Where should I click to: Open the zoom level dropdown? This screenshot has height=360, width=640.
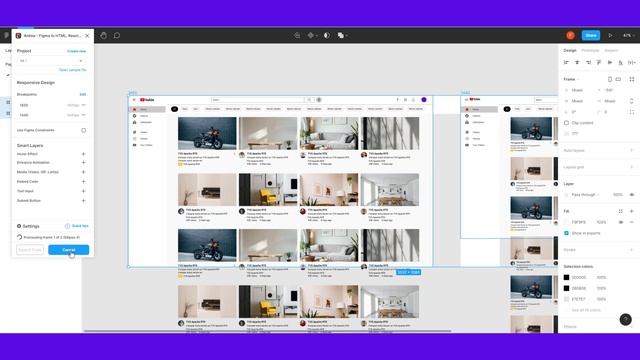pyautogui.click(x=628, y=36)
